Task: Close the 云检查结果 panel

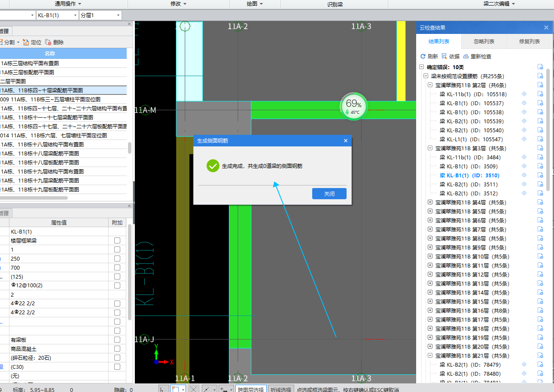Action: [546, 27]
